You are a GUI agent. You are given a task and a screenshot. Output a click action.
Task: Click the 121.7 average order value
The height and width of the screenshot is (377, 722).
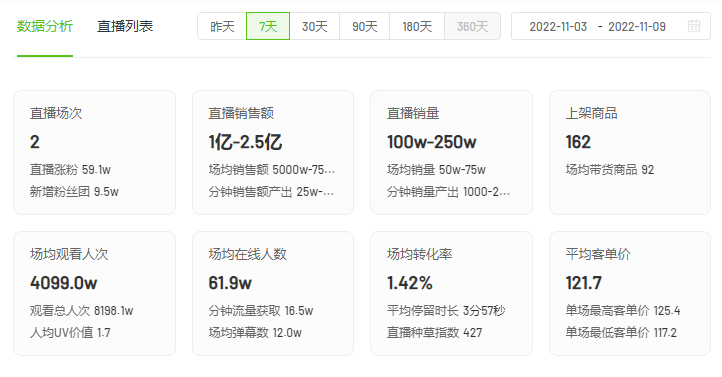583,283
